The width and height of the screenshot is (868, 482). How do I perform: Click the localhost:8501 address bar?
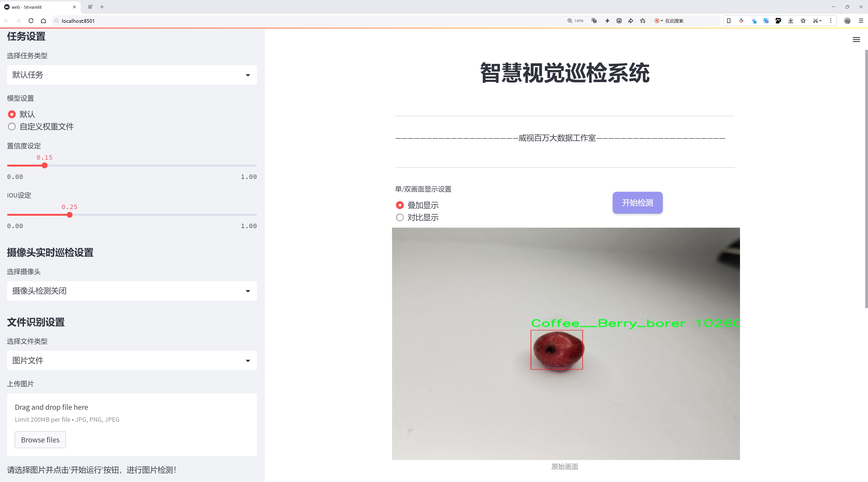(x=303, y=20)
